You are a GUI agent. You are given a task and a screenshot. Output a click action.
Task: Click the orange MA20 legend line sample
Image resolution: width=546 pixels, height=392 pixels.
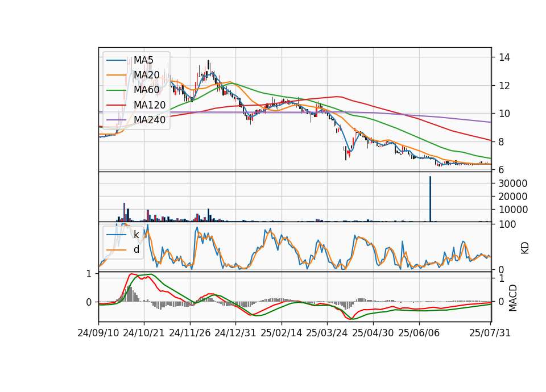(116, 75)
